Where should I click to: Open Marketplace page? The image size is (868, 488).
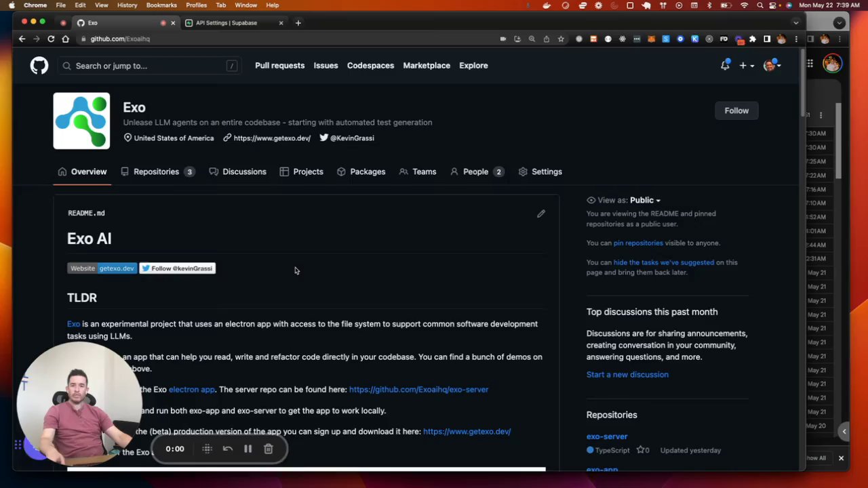coord(427,66)
